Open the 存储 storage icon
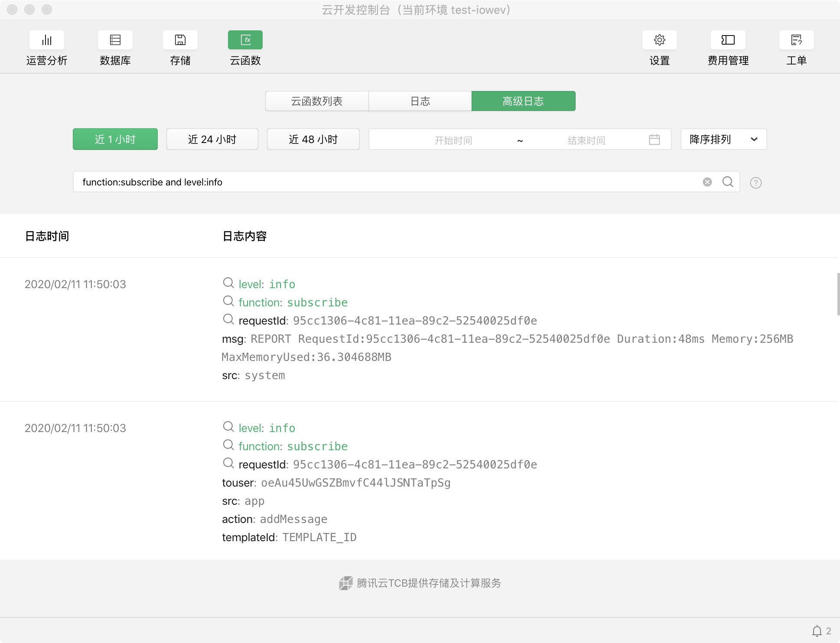 point(180,40)
